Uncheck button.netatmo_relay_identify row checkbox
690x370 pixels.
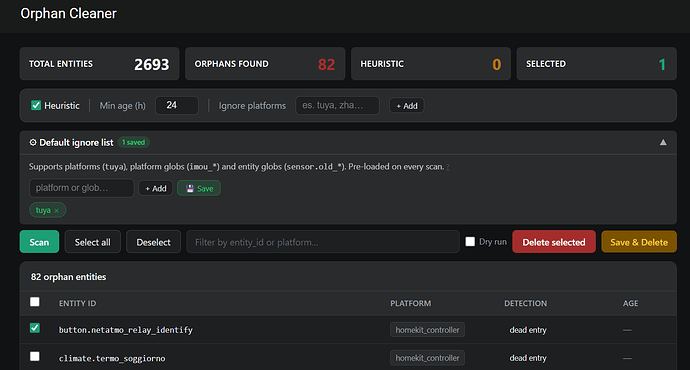pos(35,328)
